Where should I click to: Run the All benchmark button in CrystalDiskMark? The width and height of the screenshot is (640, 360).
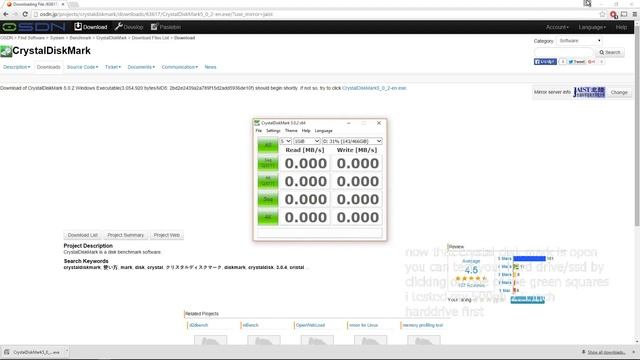click(x=268, y=145)
